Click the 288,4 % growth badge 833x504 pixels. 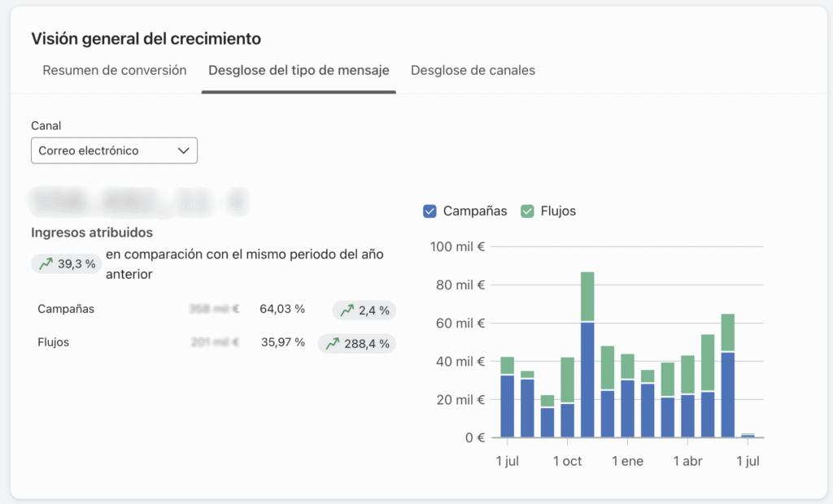357,344
